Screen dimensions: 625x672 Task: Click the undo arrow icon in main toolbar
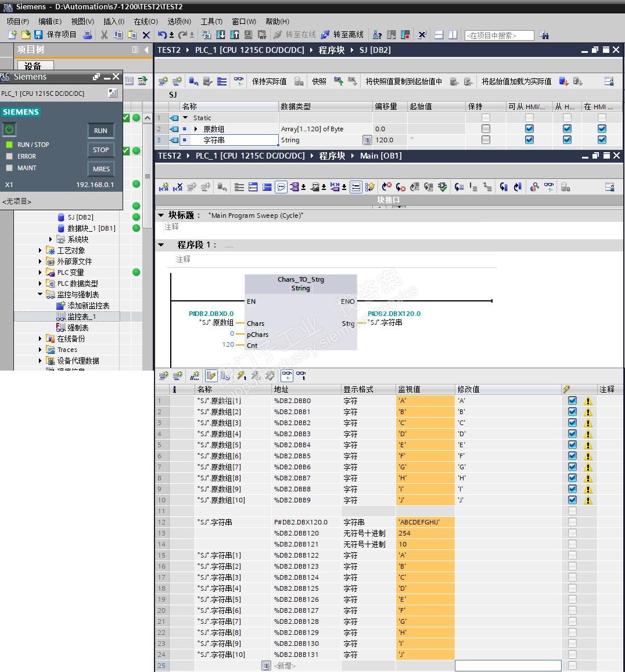[162, 35]
